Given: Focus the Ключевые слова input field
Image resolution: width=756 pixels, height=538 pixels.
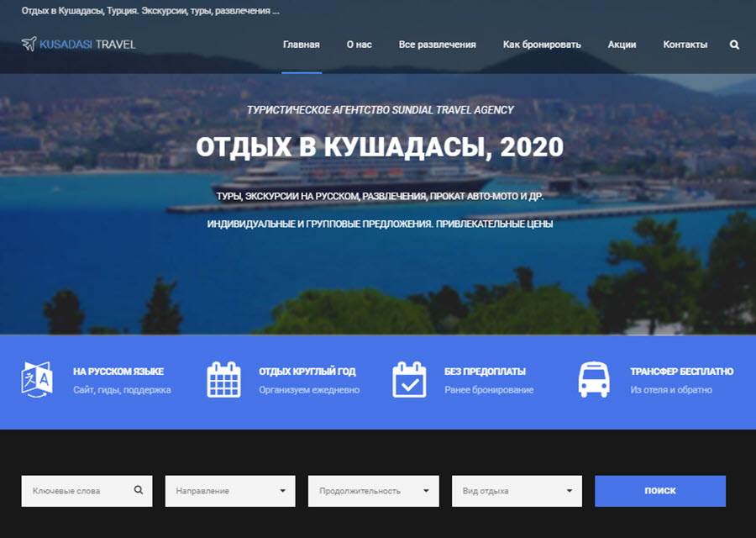Looking at the screenshot, I should tap(87, 491).
